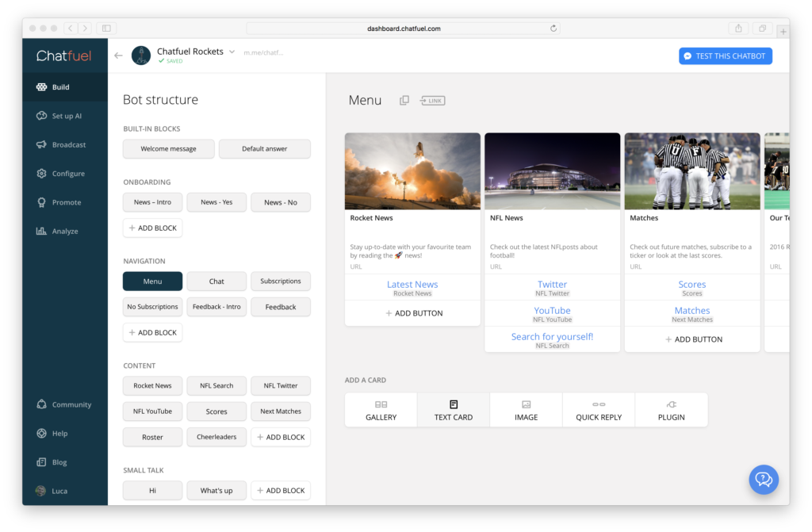Open the Analyze section in sidebar
The image size is (812, 532).
coord(64,232)
